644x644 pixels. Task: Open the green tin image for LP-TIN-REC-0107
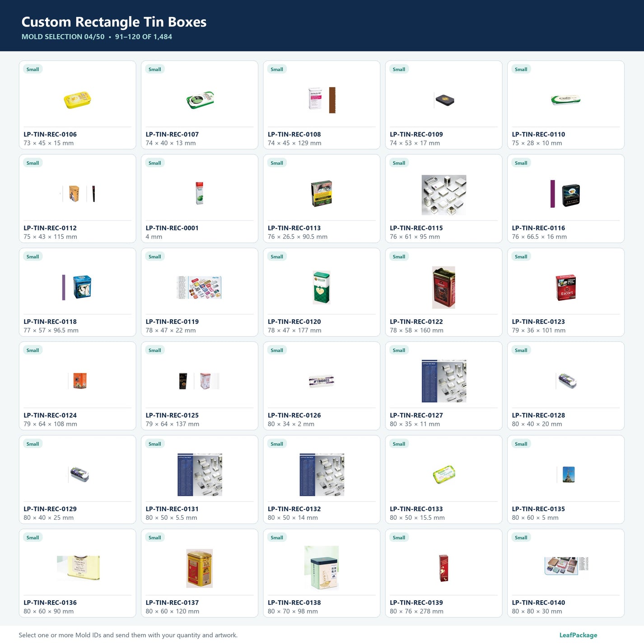coord(200,100)
